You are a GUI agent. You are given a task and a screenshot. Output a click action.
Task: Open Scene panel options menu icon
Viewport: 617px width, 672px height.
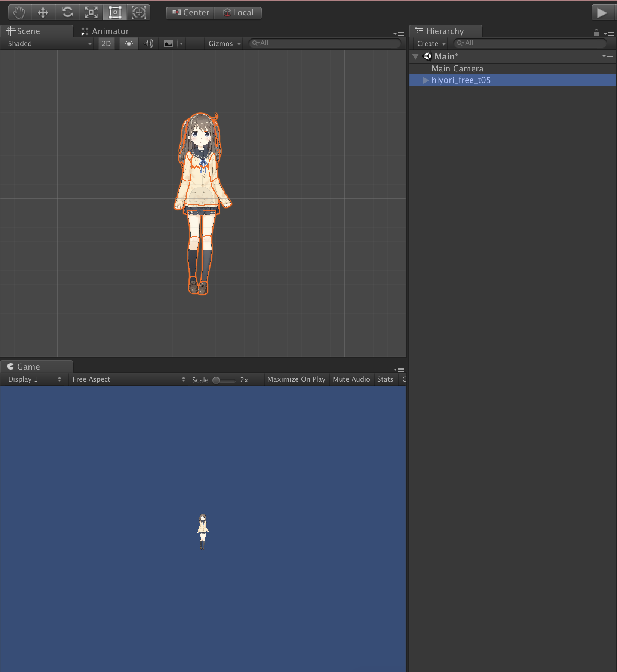pos(399,34)
